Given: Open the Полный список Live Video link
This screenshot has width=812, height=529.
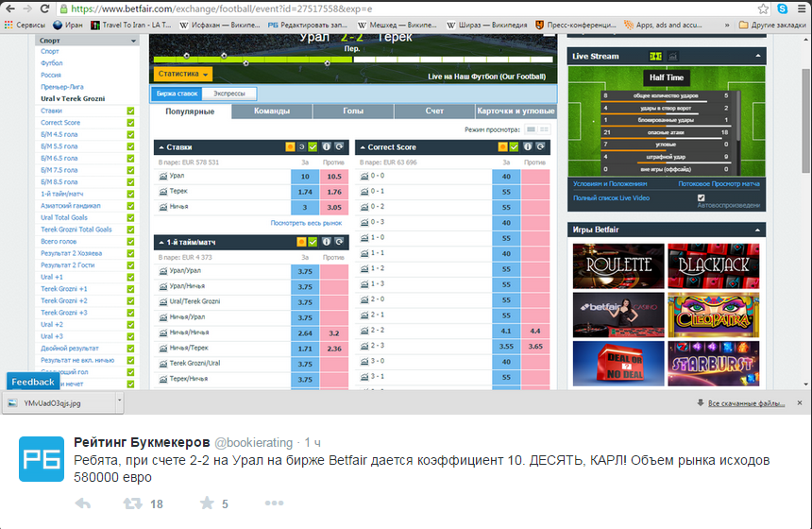Looking at the screenshot, I should coord(611,198).
